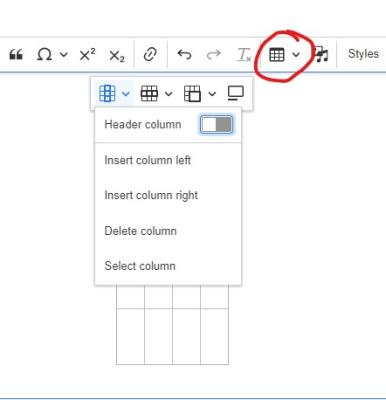Open the table row options dropdown
The image size is (386, 400).
coord(156,94)
